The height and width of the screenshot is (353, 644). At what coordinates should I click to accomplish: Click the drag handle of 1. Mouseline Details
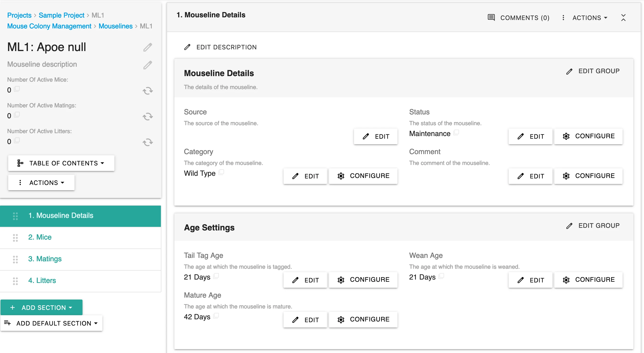15,216
